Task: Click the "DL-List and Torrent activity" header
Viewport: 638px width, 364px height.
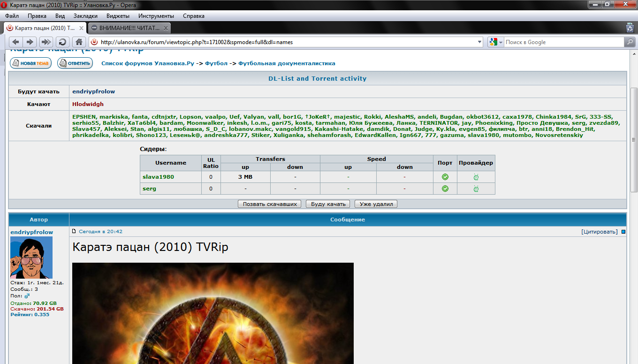Action: tap(317, 78)
